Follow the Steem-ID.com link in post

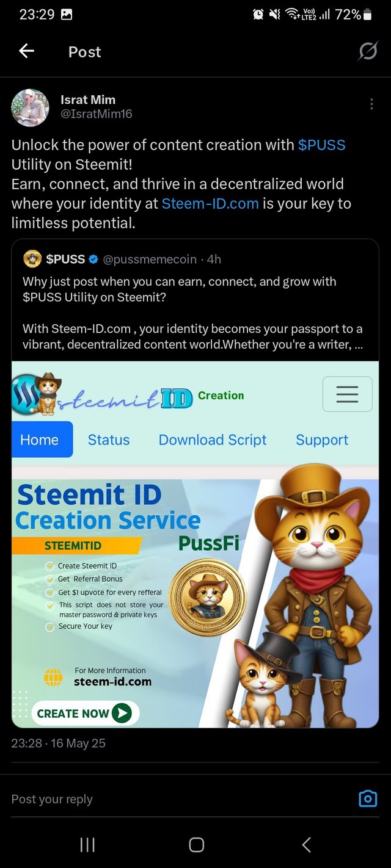coord(210,204)
